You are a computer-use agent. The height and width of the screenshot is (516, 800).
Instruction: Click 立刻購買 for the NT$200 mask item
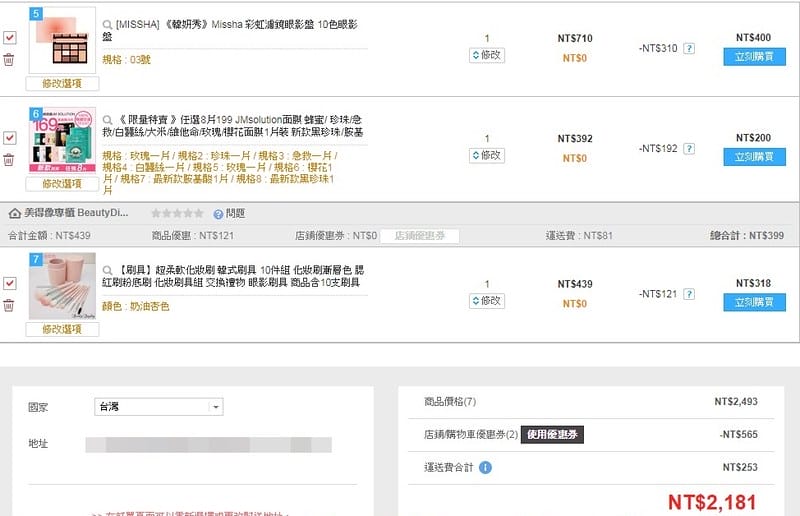[x=754, y=157]
